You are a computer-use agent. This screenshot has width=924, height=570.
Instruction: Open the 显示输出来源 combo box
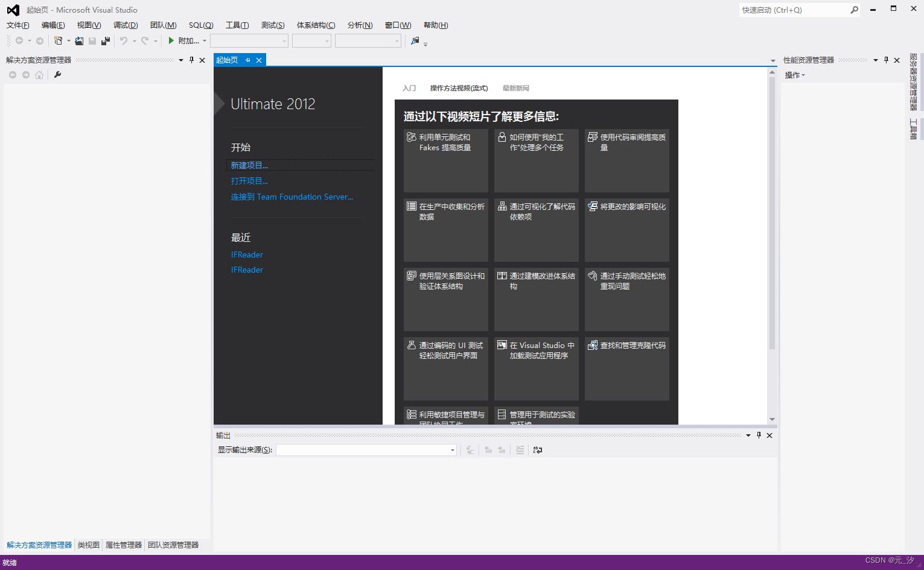point(366,450)
